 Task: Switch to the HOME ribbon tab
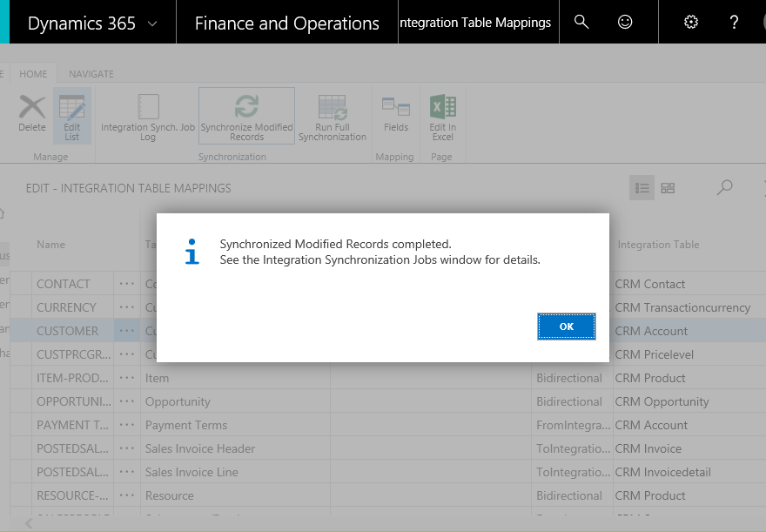pyautogui.click(x=33, y=74)
